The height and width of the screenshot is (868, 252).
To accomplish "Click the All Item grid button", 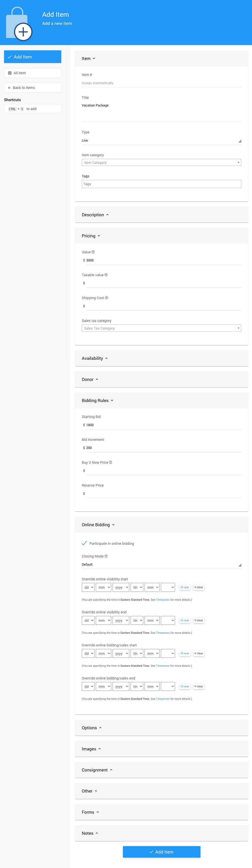I will point(33,73).
